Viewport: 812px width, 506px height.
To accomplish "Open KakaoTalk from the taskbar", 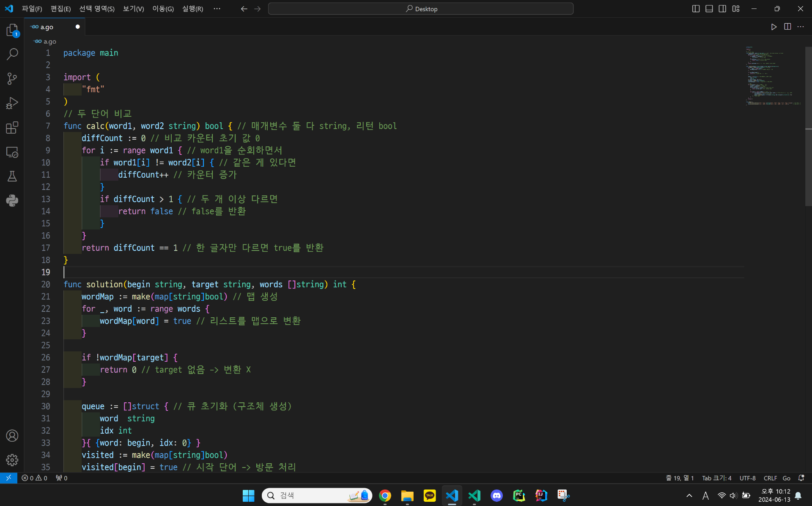I will (430, 495).
